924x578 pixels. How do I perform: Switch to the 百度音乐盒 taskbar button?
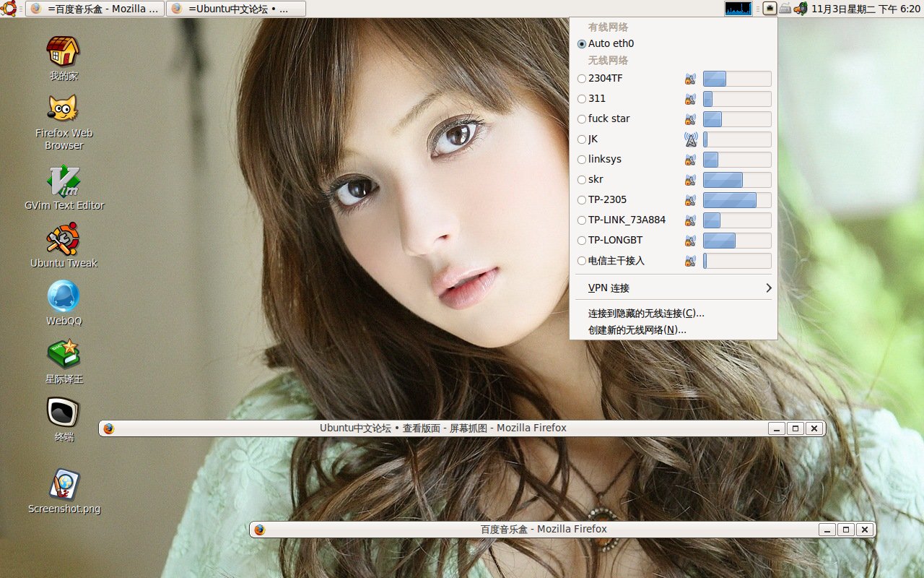(x=95, y=9)
